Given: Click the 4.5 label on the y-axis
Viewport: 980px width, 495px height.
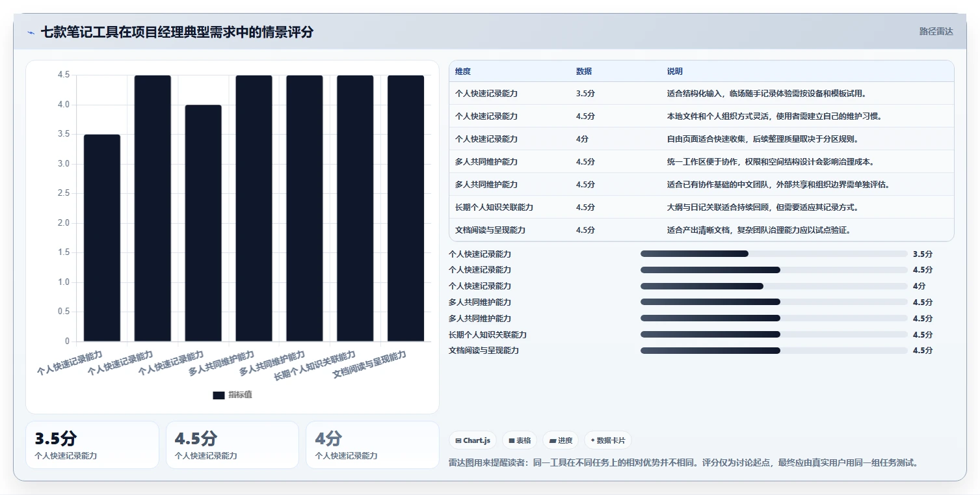Looking at the screenshot, I should pyautogui.click(x=64, y=75).
